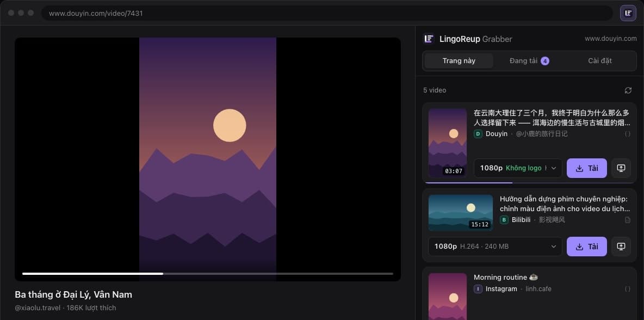This screenshot has height=320, width=644.
Task: Open the Đang tải tab
Action: [x=529, y=61]
